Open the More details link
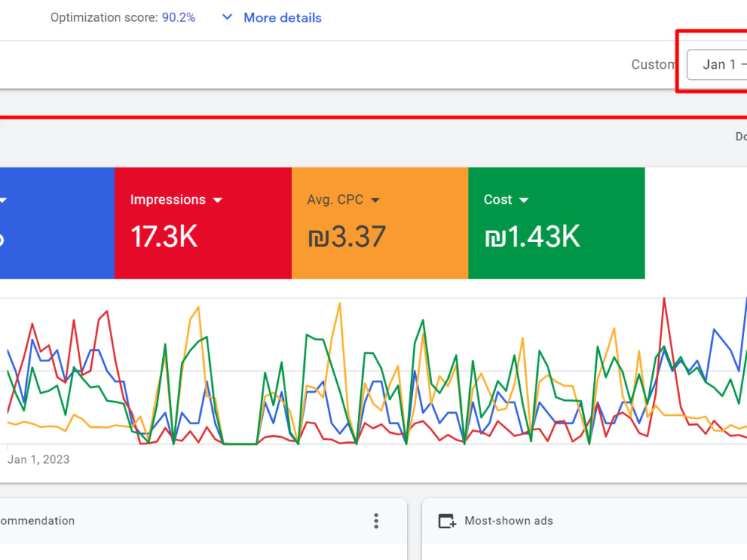Viewport: 747px width, 560px height. (x=282, y=18)
